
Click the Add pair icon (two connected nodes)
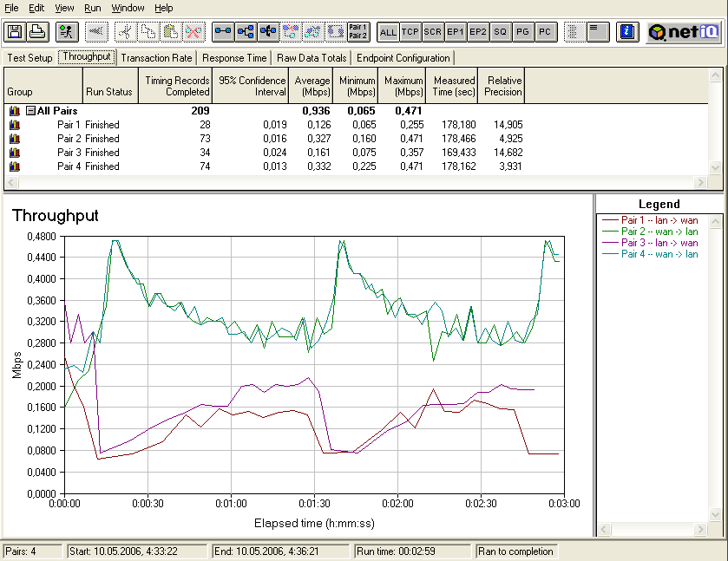pos(224,32)
